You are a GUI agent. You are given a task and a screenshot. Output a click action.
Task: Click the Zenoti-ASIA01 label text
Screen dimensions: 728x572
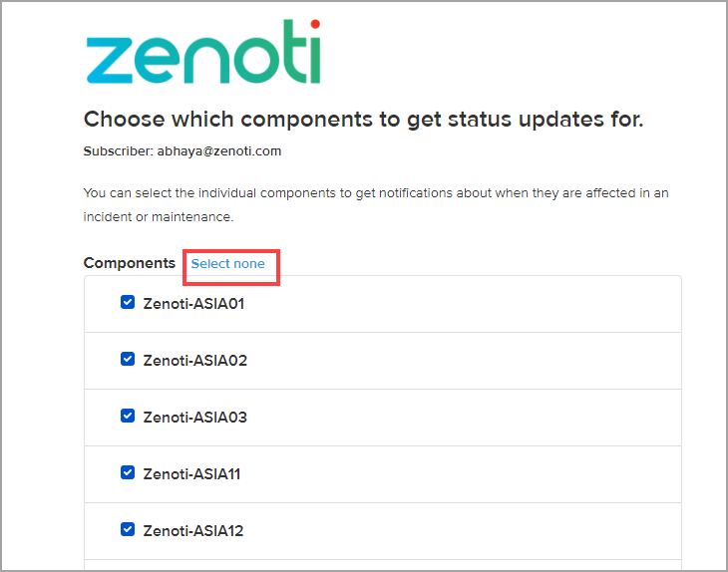point(193,303)
